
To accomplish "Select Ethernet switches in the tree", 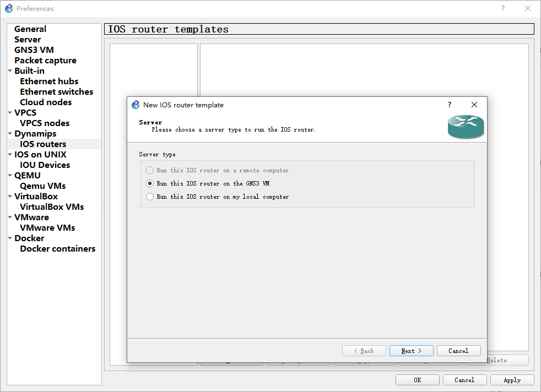I will pyautogui.click(x=57, y=92).
